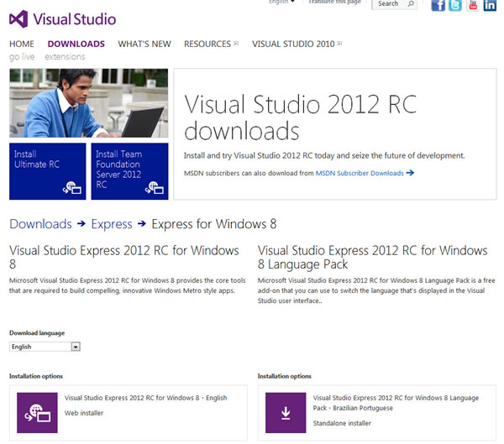Click web installer icon on Team Foundation Server tile
The height and width of the screenshot is (444, 504).
[x=155, y=188]
